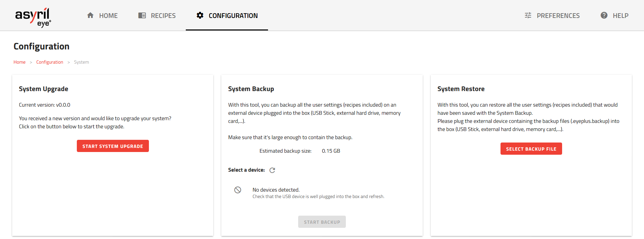Click the System Restore card heading

click(x=461, y=89)
